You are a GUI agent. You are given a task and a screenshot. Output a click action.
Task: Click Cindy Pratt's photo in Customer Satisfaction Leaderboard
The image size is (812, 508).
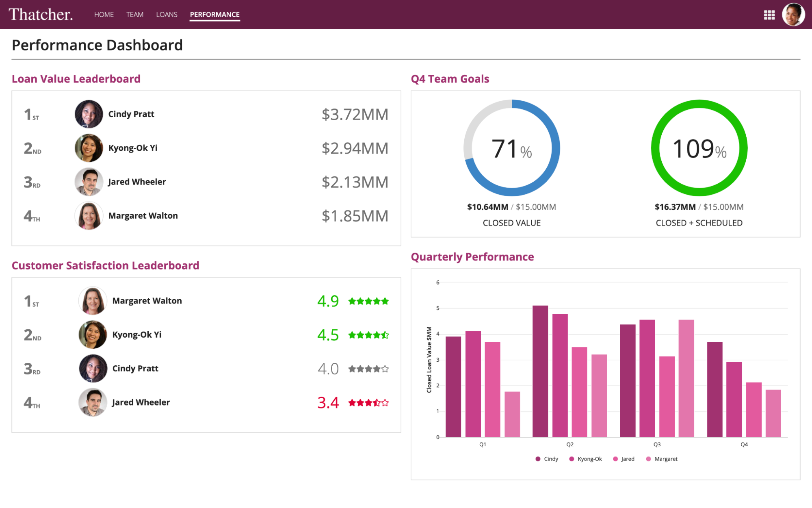pyautogui.click(x=93, y=369)
